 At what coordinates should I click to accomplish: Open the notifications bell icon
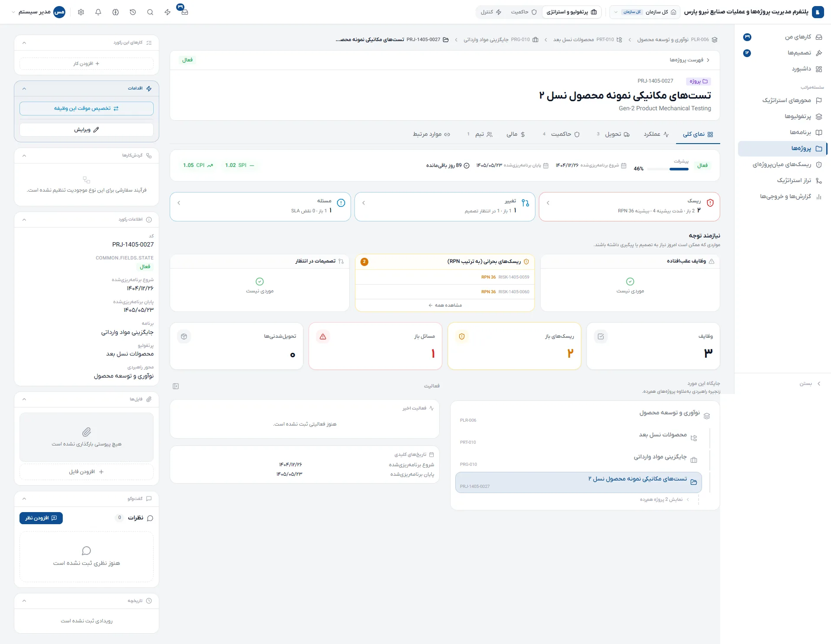point(98,12)
